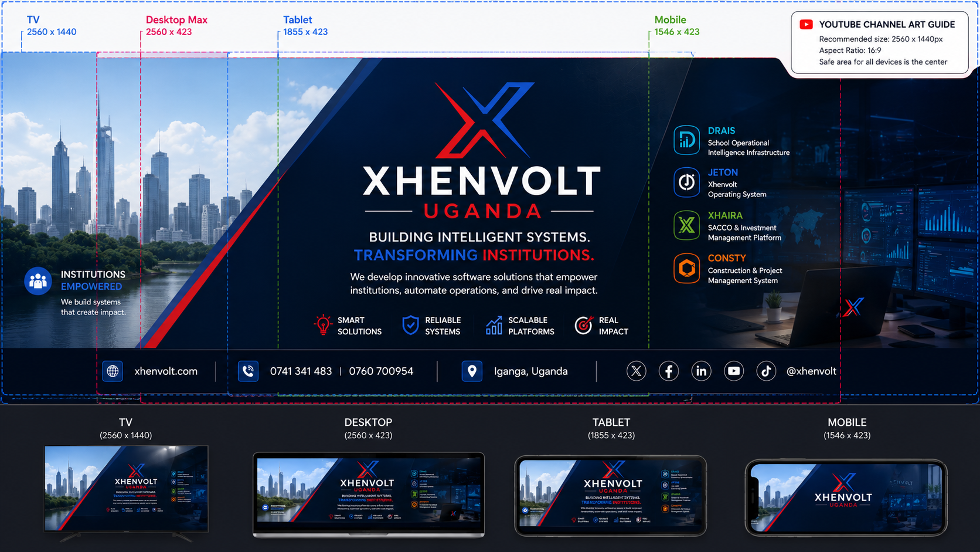Viewport: 980px width, 552px height.
Task: Select the Reliable Systems shield icon
Action: (x=410, y=324)
